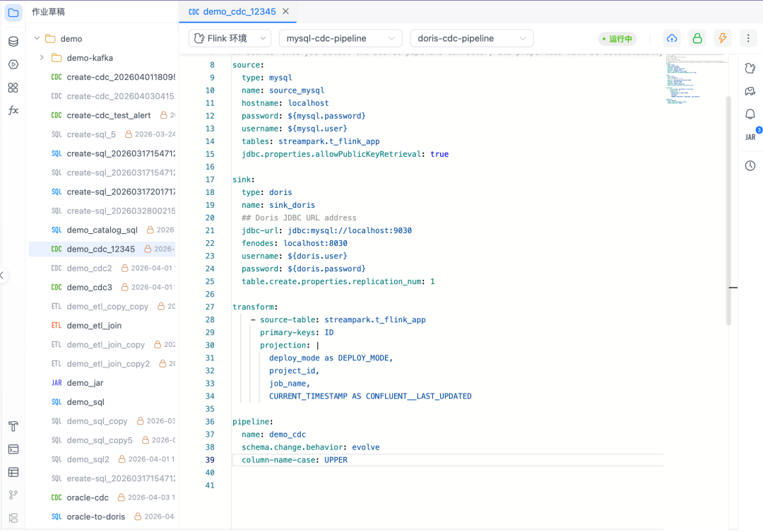Open the three-dot more options menu

[748, 38]
